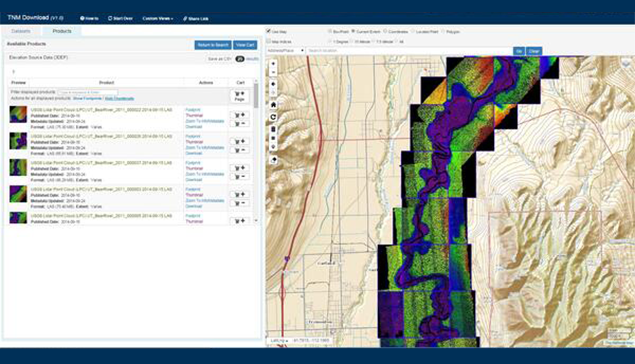Click the eraser icon at toolbar bottom
The height and width of the screenshot is (364, 635).
pos(273,160)
